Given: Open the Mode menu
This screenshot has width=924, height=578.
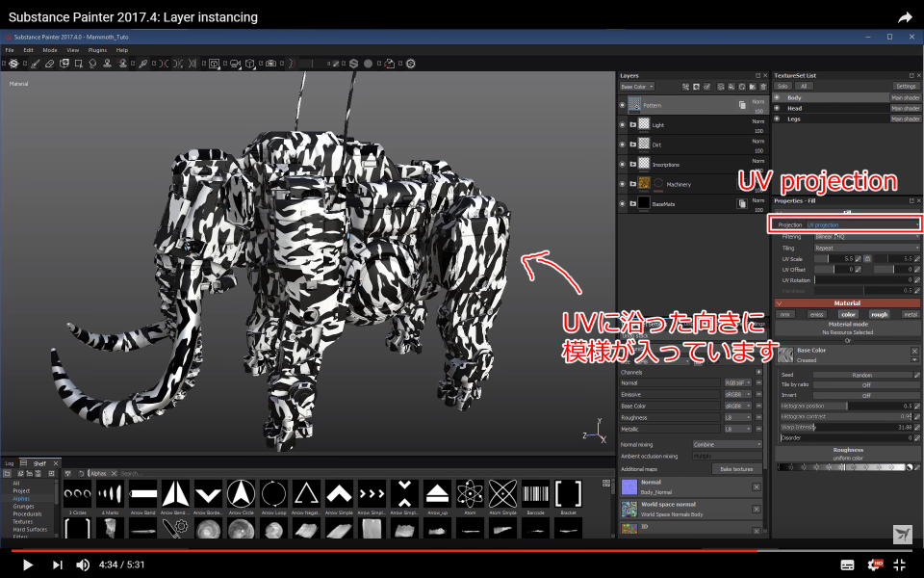Looking at the screenshot, I should [50, 50].
